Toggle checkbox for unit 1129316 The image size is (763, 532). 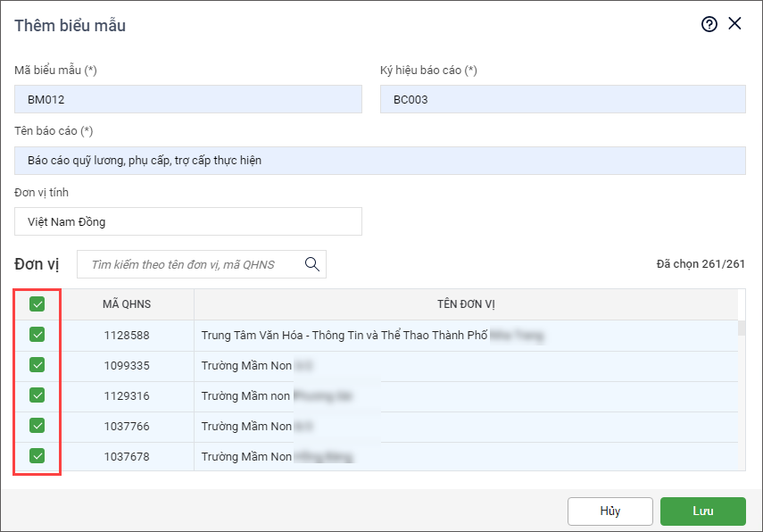pos(37,395)
